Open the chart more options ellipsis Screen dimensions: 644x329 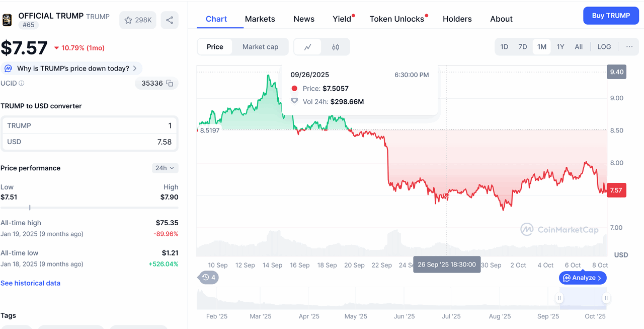click(629, 47)
